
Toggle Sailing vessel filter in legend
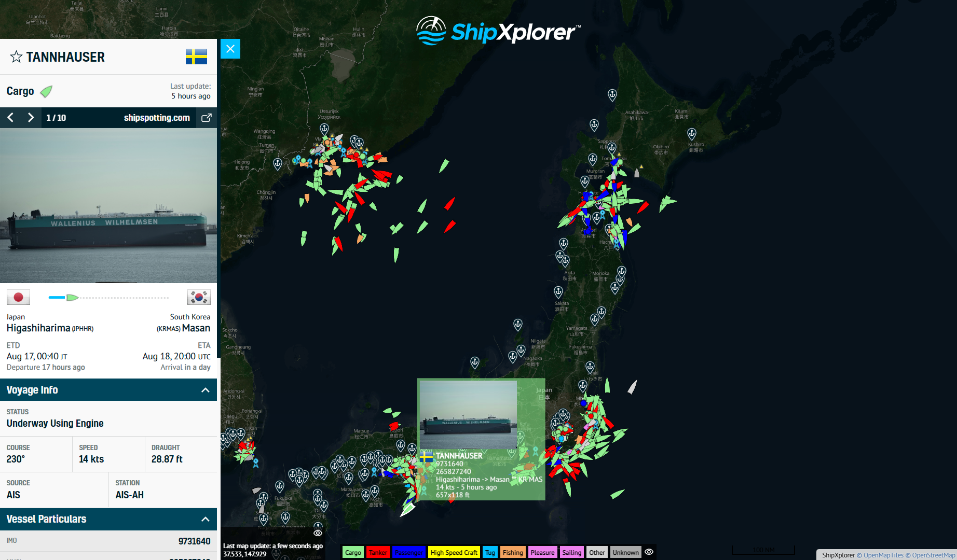click(571, 552)
